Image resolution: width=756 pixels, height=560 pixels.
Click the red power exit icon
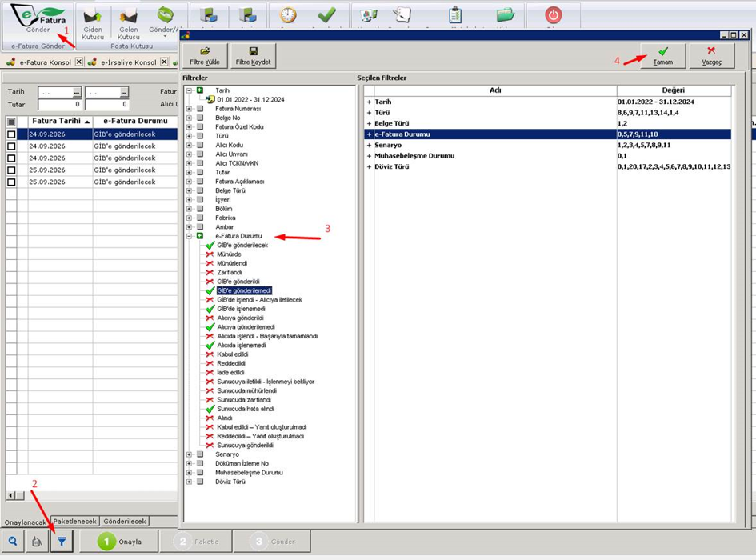[x=553, y=15]
